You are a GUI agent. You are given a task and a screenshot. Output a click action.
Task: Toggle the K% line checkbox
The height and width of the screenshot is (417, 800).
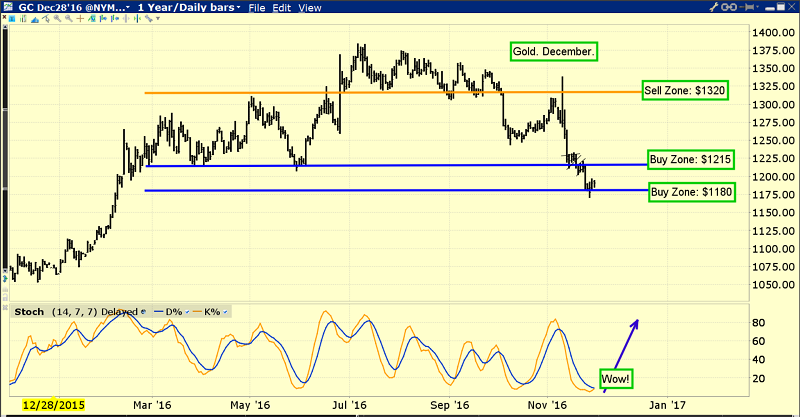coord(225,312)
